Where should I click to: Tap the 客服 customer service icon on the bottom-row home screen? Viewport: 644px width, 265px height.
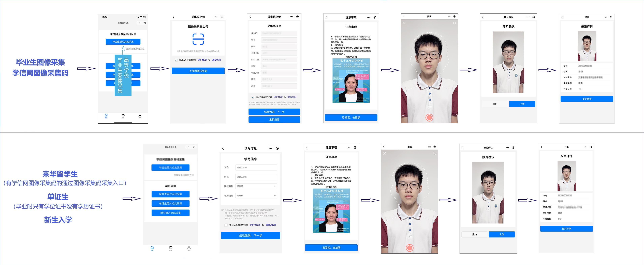click(170, 248)
